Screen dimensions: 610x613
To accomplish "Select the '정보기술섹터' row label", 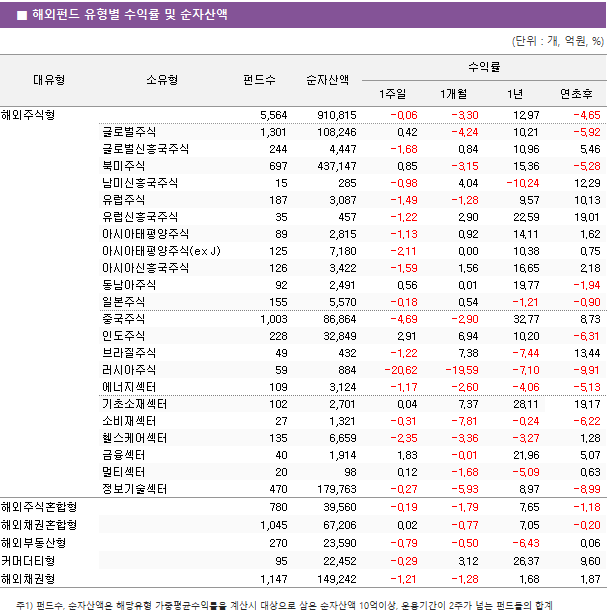I will pos(135,489).
